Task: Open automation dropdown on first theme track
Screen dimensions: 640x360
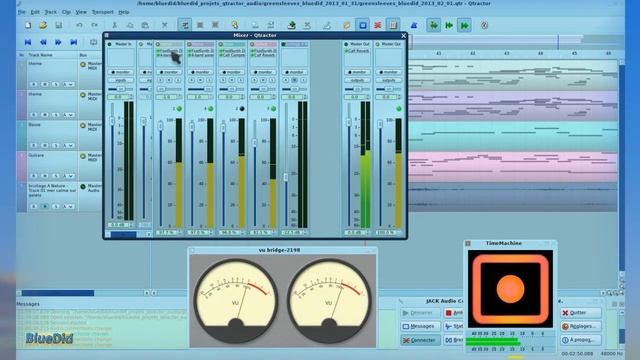Action: (x=69, y=84)
